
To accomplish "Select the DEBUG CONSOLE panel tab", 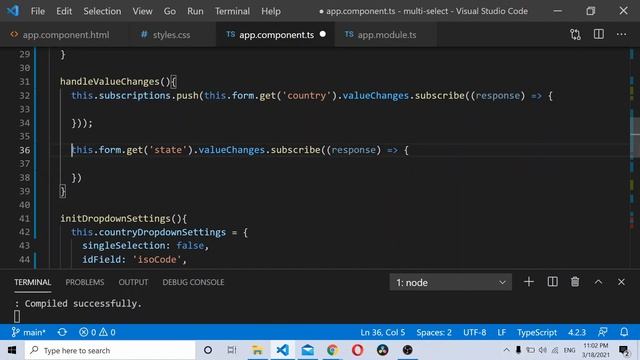I will coord(193,282).
